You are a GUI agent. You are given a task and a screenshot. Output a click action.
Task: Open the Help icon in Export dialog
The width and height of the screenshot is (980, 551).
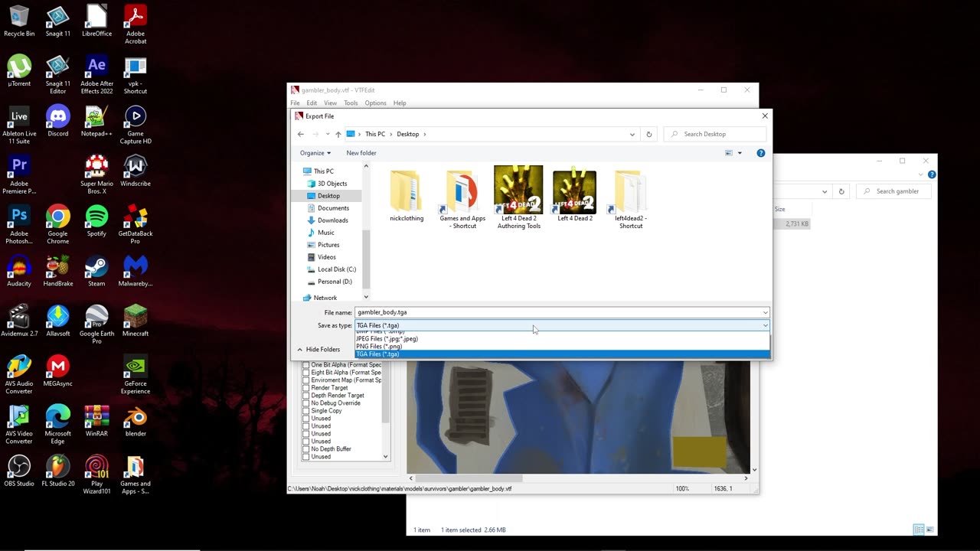point(760,153)
